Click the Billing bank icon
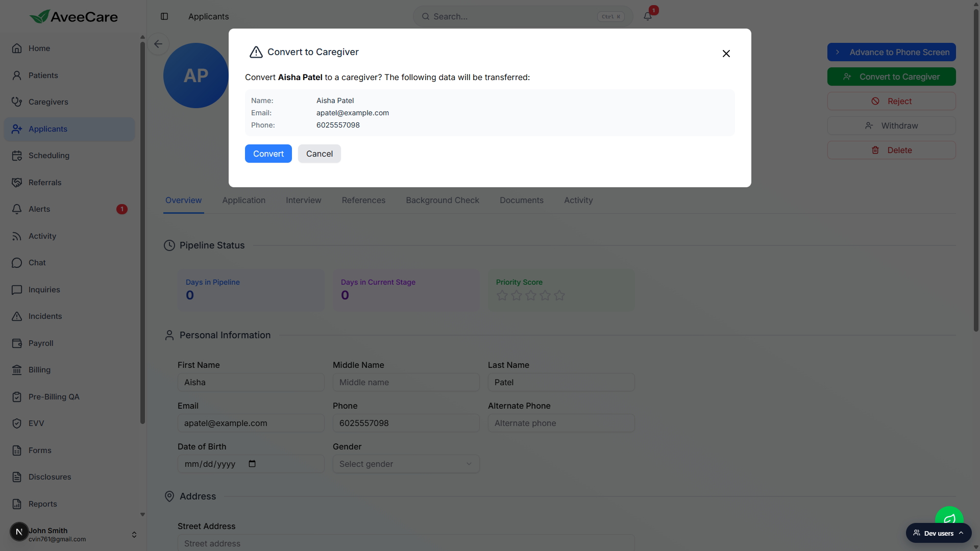This screenshot has width=980, height=551. pos(17,370)
